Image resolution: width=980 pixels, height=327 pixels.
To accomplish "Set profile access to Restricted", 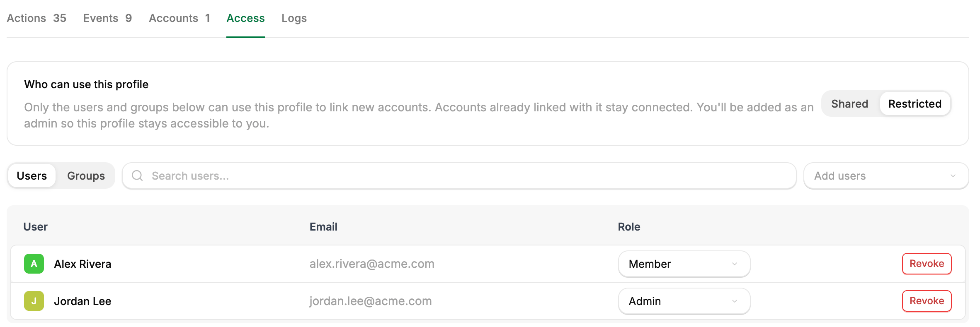I will [915, 103].
